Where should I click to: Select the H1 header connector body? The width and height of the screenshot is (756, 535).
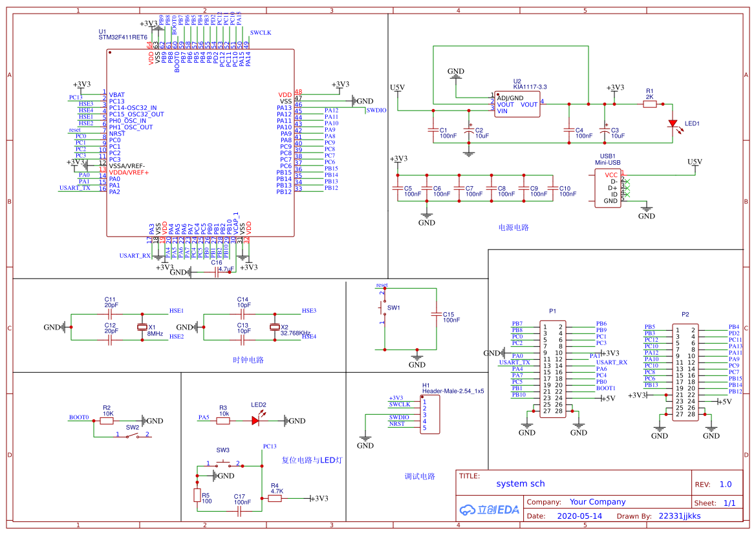click(x=429, y=415)
